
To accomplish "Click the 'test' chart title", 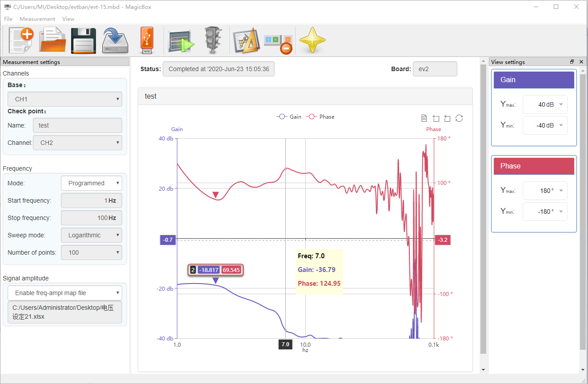I will tap(151, 96).
